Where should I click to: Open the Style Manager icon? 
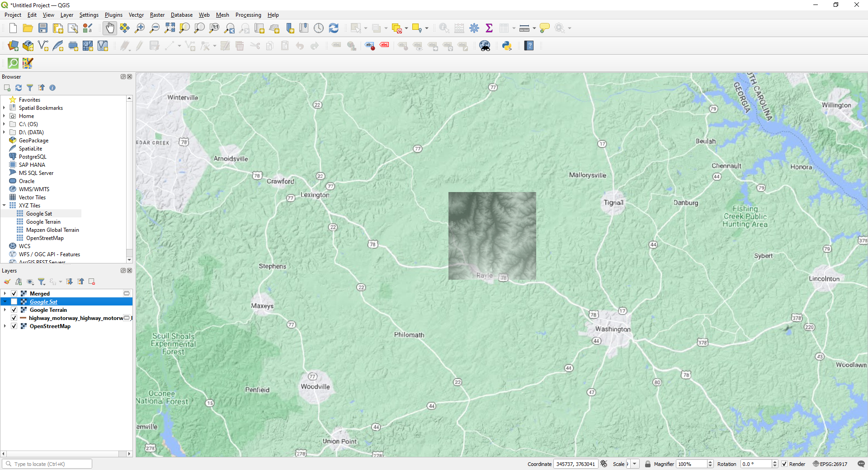[88, 28]
